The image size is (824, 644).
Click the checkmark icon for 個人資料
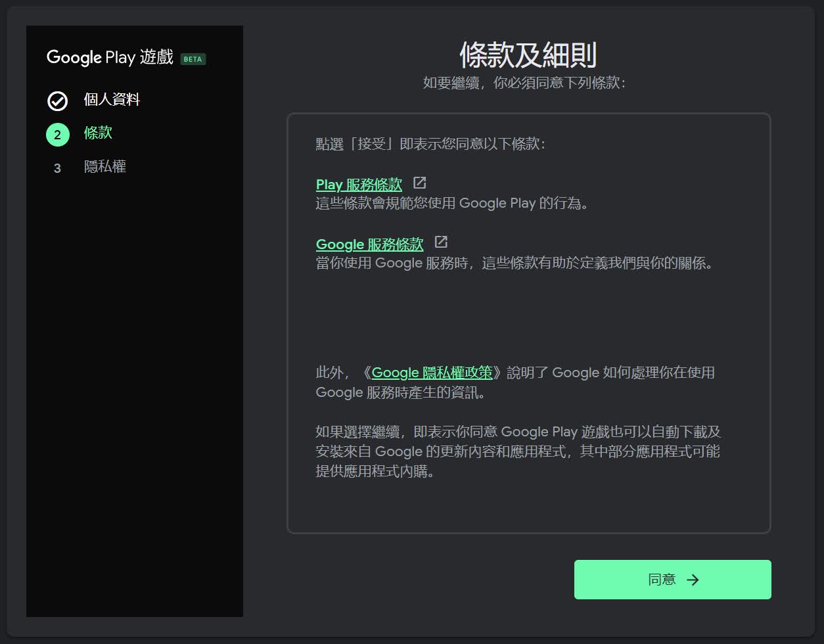pyautogui.click(x=58, y=101)
